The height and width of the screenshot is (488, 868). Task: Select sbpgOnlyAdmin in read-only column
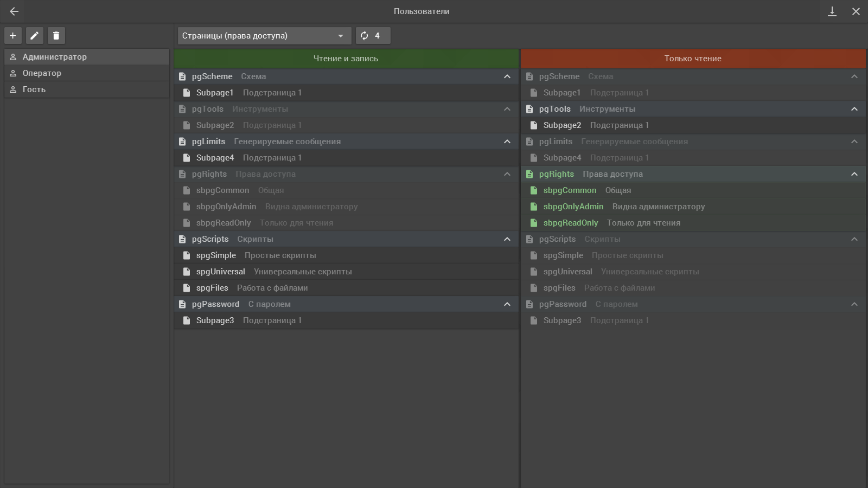[693, 207]
